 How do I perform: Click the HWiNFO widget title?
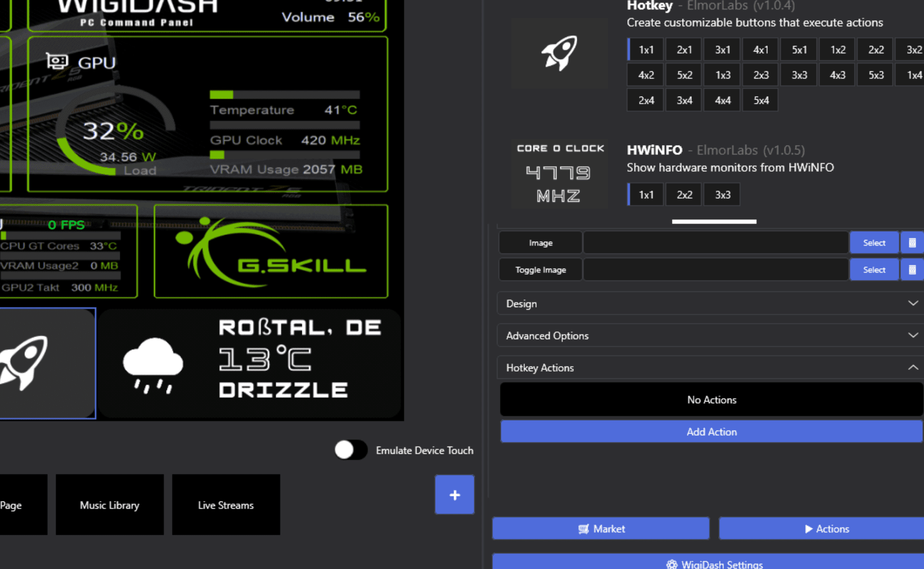654,150
